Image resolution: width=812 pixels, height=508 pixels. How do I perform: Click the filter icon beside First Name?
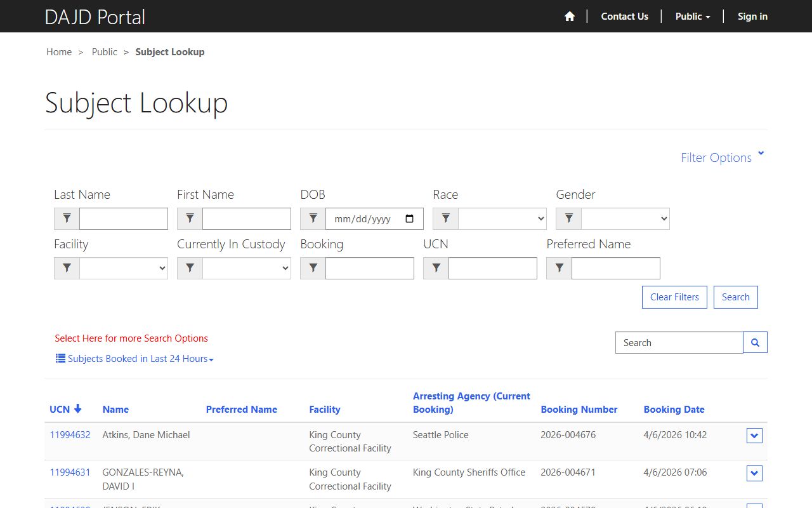coord(190,219)
